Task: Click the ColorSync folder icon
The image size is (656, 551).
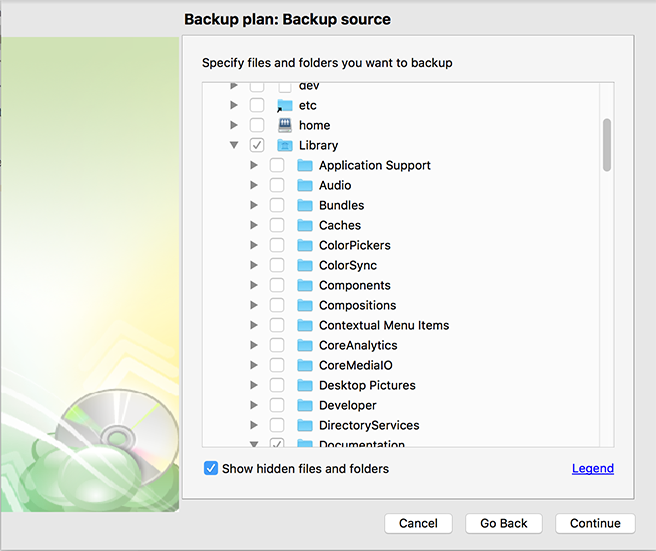Action: (305, 265)
